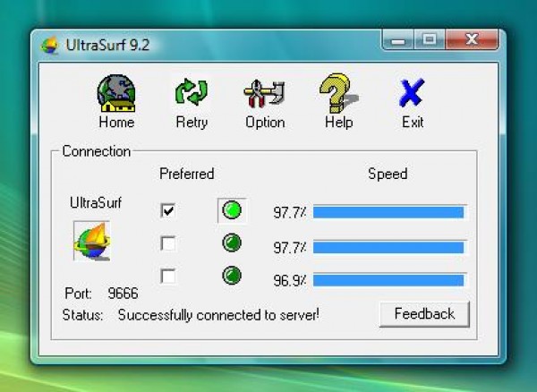Click the second server's dark green indicator

point(232,243)
